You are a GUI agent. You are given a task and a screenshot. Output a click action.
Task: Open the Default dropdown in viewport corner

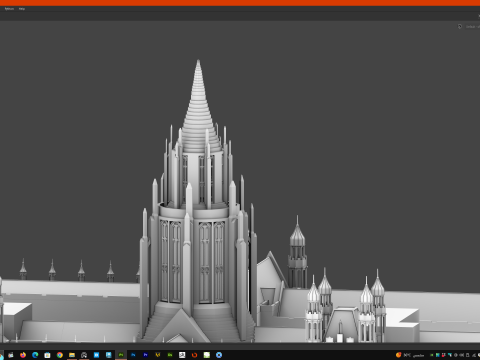(473, 27)
